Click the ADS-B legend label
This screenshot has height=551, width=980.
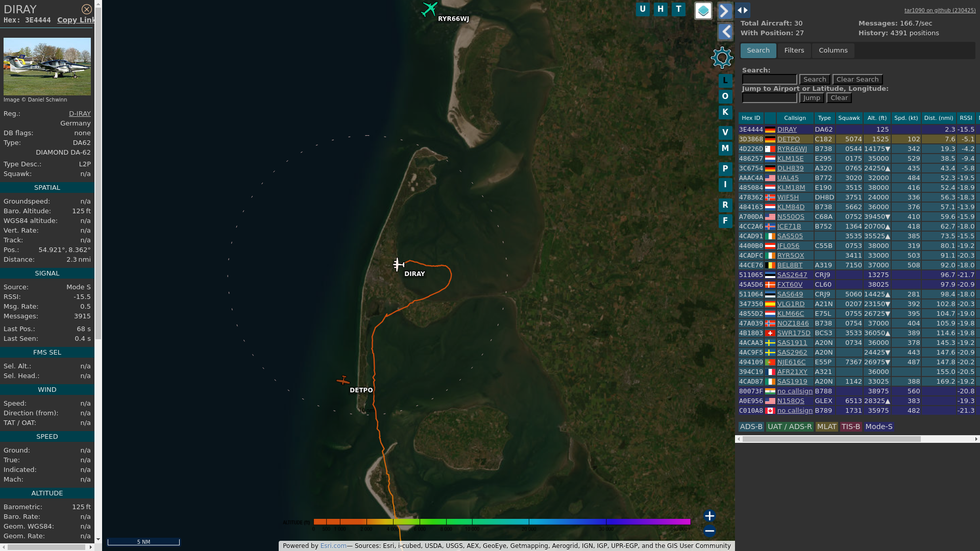(x=751, y=427)
